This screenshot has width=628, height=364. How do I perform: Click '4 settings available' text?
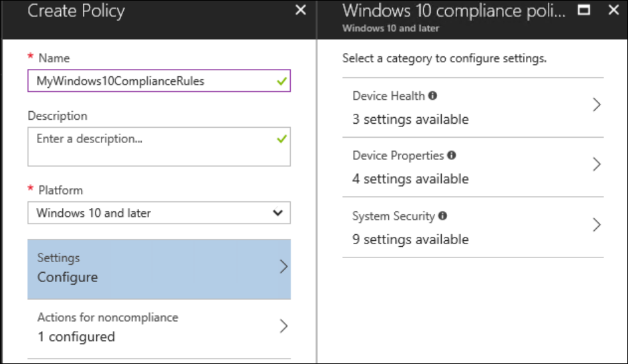411,179
